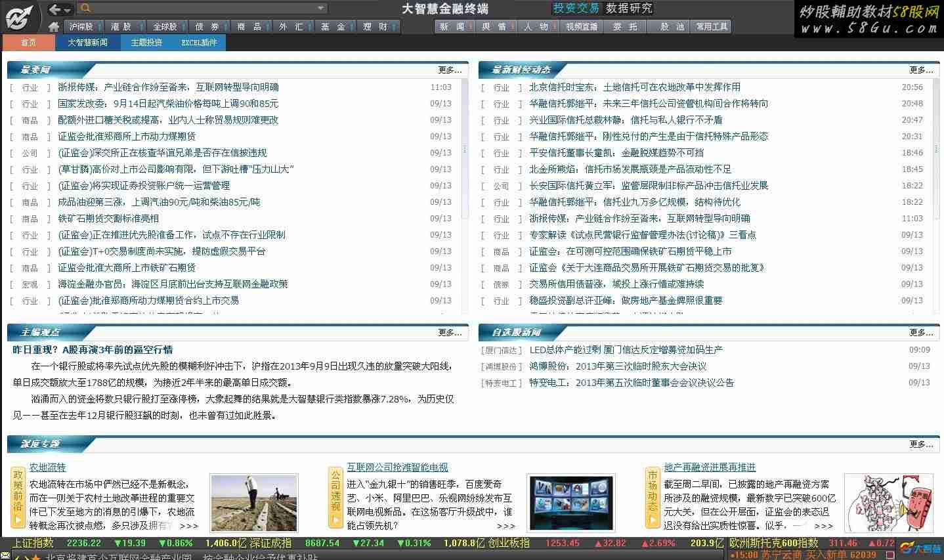This screenshot has width=944, height=560.
Task: Click the >>> link after 地产再融资 summary
Action: (x=823, y=526)
